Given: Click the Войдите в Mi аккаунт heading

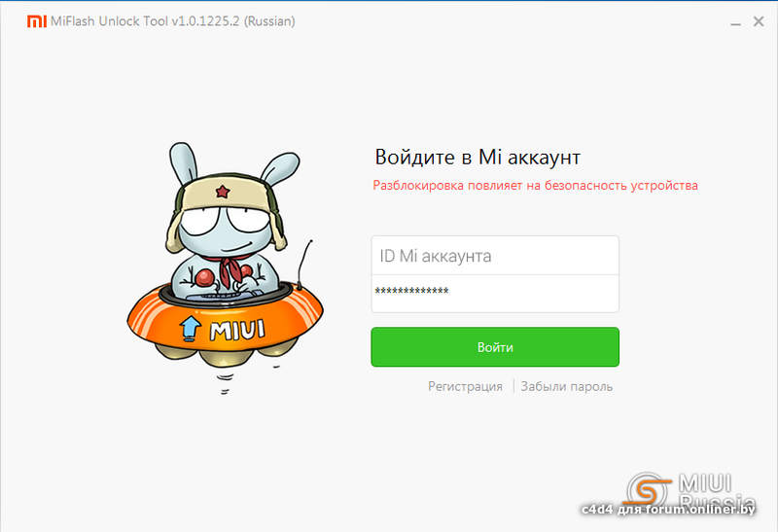Looking at the screenshot, I should point(477,157).
